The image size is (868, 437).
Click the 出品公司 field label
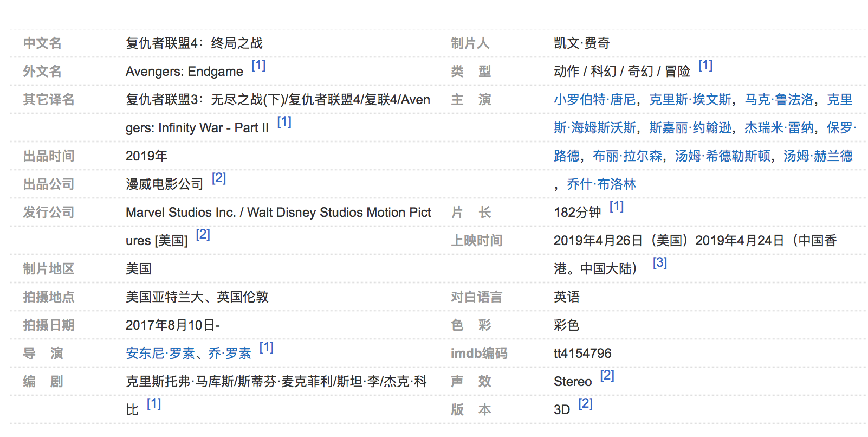click(49, 184)
